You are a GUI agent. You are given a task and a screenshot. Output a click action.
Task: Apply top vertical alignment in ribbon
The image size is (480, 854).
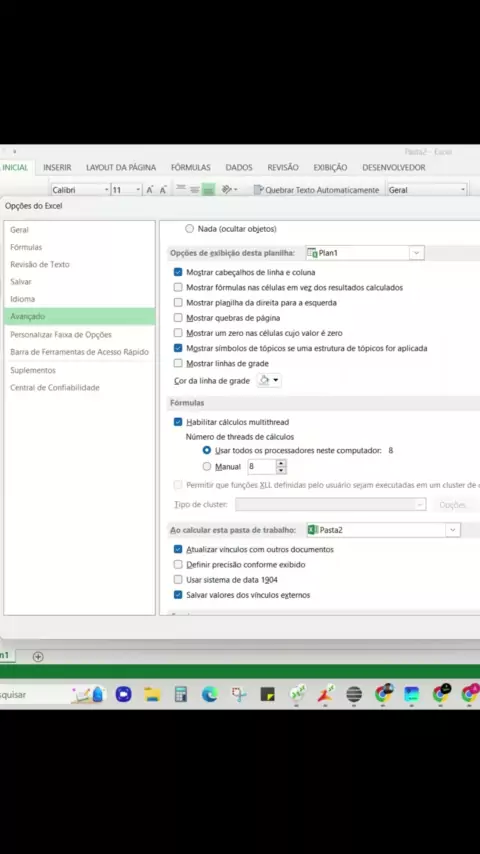pyautogui.click(x=181, y=190)
